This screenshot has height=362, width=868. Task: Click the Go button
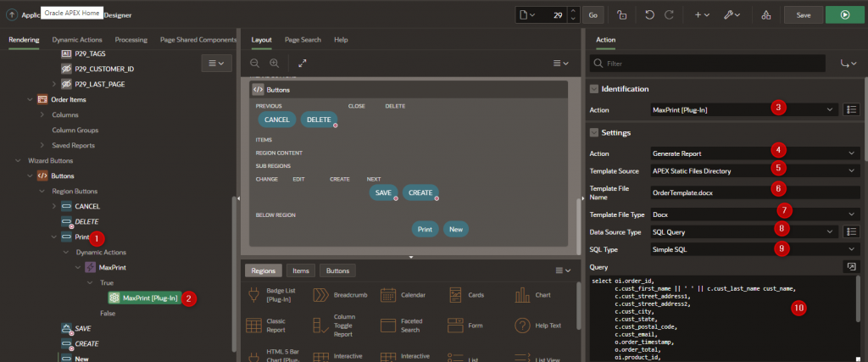(593, 14)
